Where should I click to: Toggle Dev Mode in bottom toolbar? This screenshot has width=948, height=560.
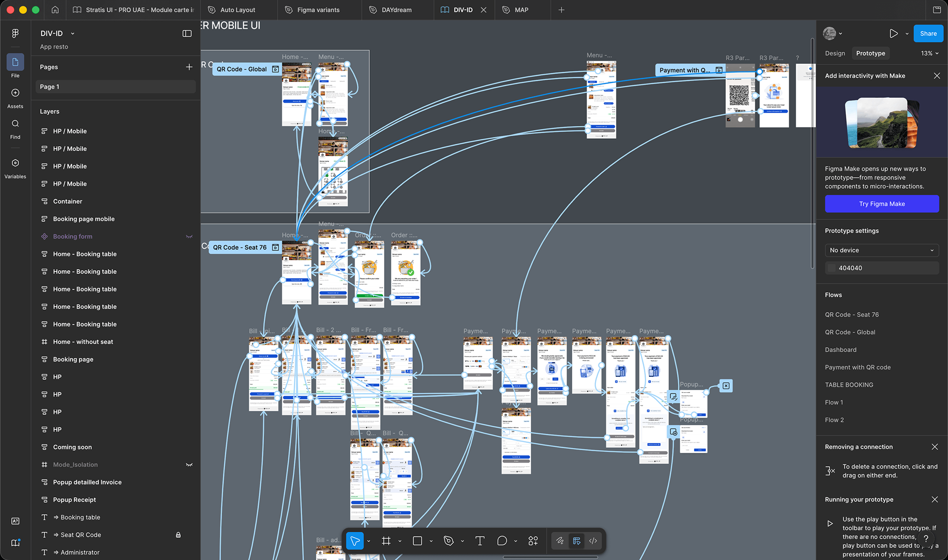(593, 541)
